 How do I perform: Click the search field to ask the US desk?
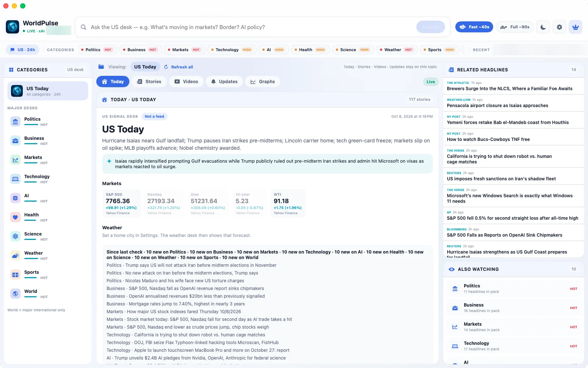tap(250, 27)
